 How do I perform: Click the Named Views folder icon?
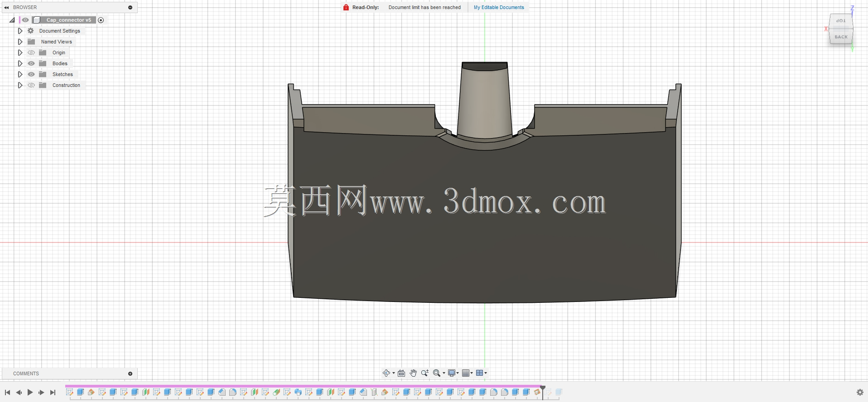(31, 42)
